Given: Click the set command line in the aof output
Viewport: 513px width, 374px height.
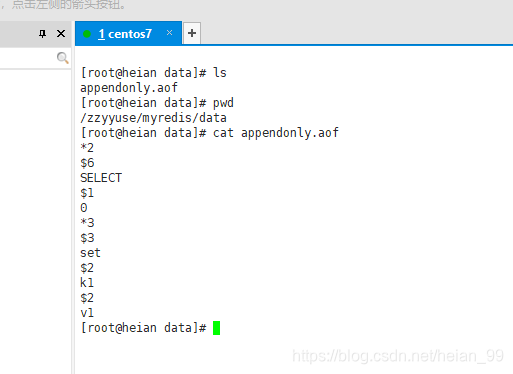Looking at the screenshot, I should (90, 253).
